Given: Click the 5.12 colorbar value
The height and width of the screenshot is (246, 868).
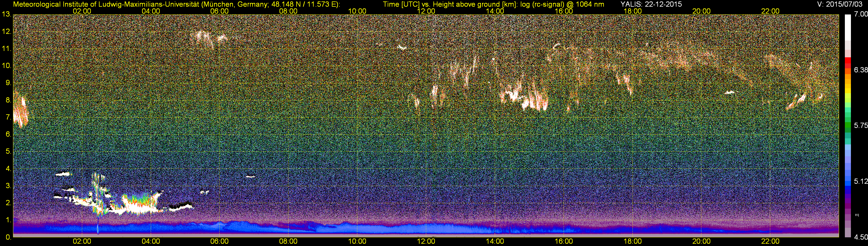Looking at the screenshot, I should [x=860, y=181].
